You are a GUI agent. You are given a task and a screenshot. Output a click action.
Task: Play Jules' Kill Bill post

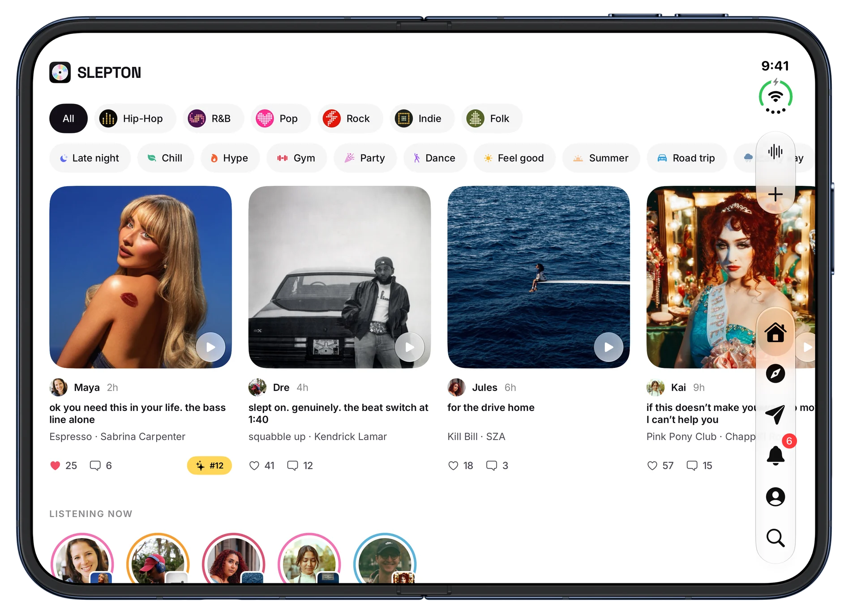[x=608, y=347]
